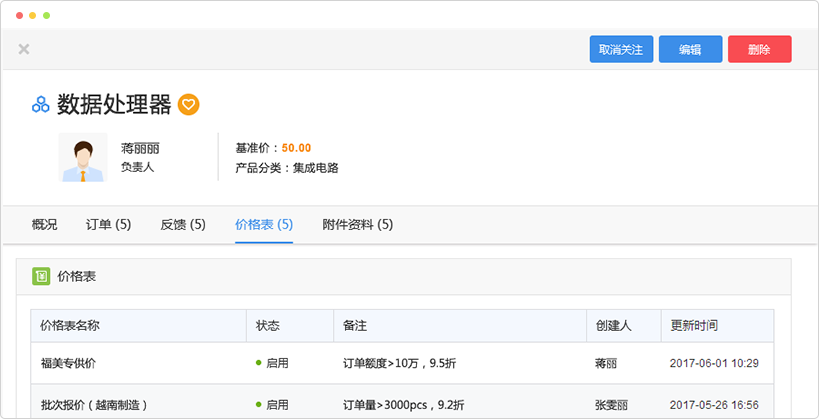Click the 取消关注 button
The width and height of the screenshot is (819, 419).
pos(620,49)
